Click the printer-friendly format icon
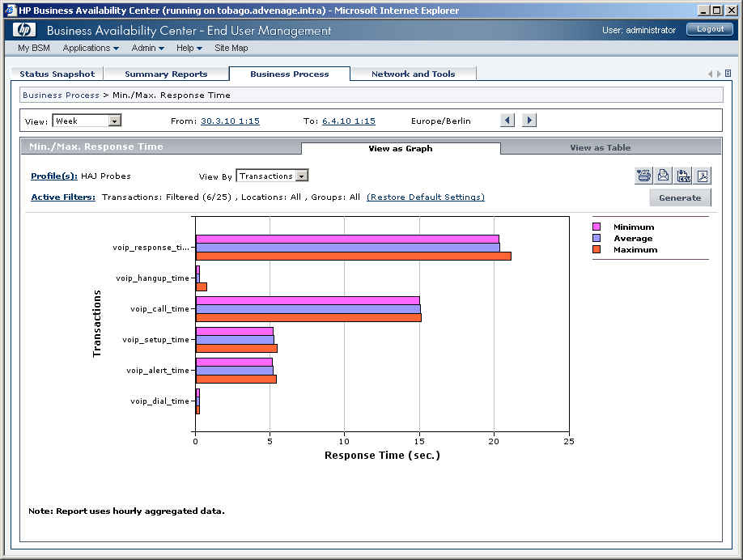 [x=643, y=176]
